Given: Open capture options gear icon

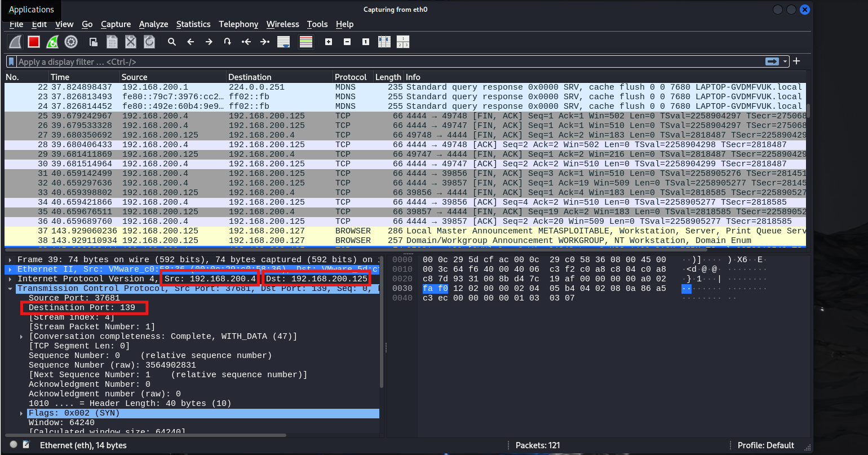Looking at the screenshot, I should [x=70, y=42].
